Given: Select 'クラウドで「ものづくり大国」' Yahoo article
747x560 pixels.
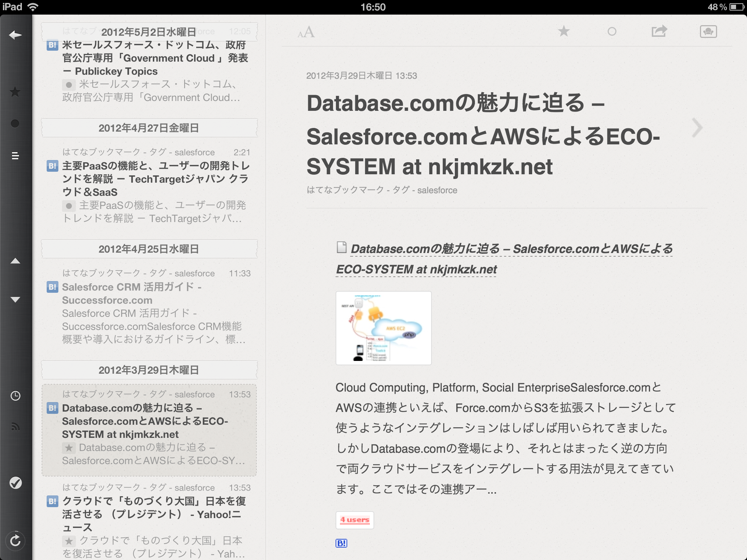Looking at the screenshot, I should click(149, 520).
